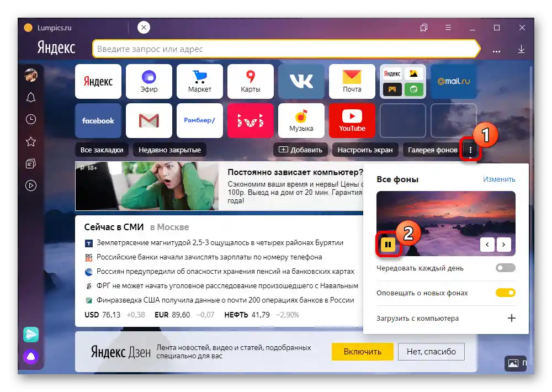Click the Изменить link

[499, 179]
